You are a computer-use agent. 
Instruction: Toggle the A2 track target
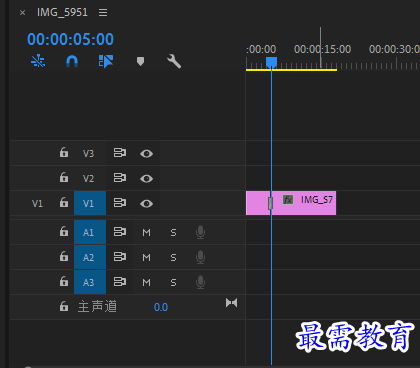tap(90, 257)
